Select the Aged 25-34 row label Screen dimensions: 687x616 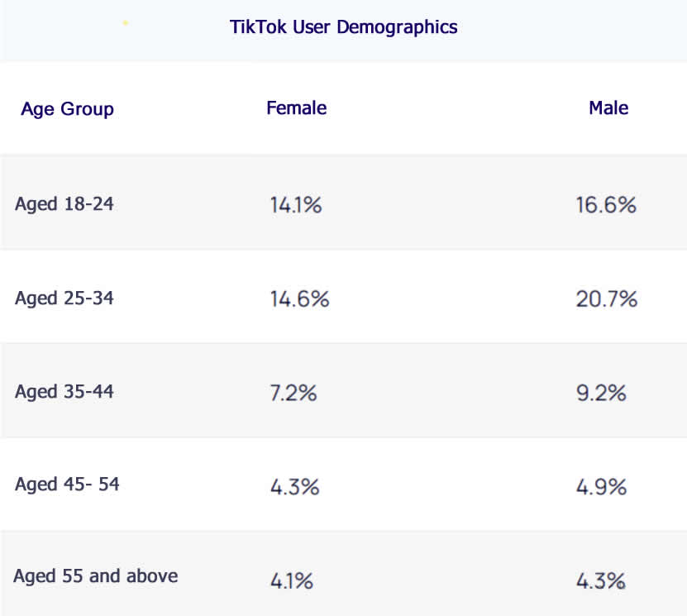click(64, 298)
